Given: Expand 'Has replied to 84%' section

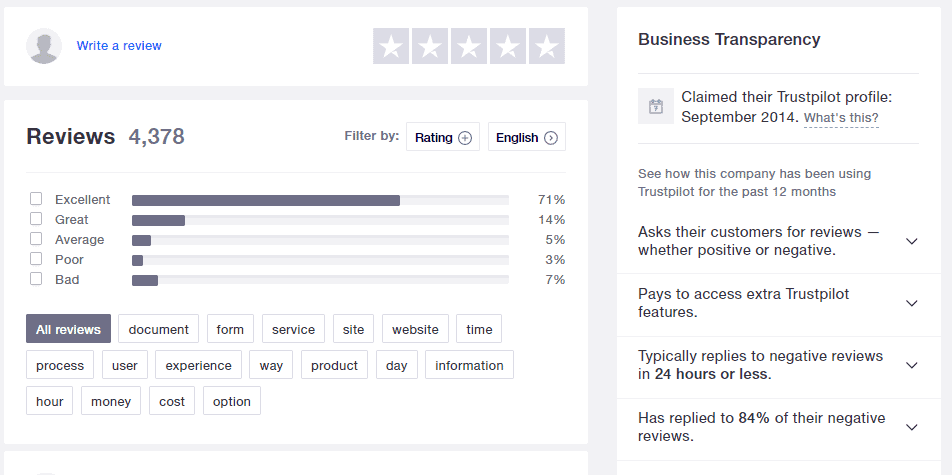Looking at the screenshot, I should [x=911, y=427].
